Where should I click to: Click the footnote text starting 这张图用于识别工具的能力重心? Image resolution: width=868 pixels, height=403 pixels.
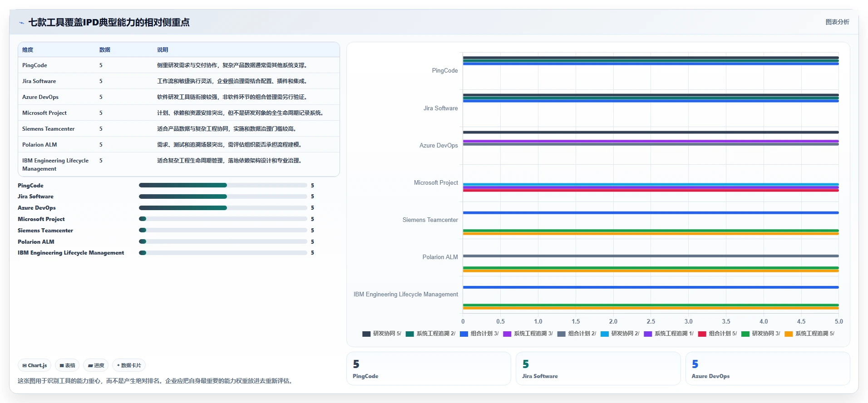tap(156, 381)
